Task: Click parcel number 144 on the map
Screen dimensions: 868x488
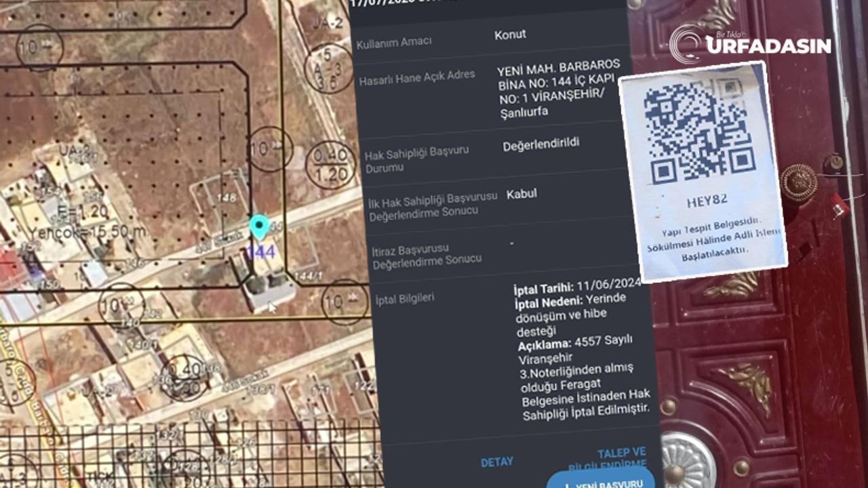Action: tap(260, 252)
